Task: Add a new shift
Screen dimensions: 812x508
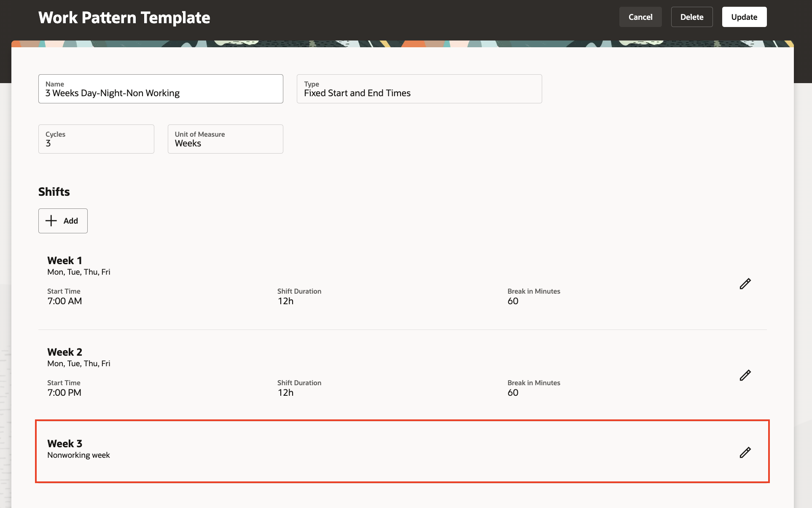Action: (x=63, y=221)
